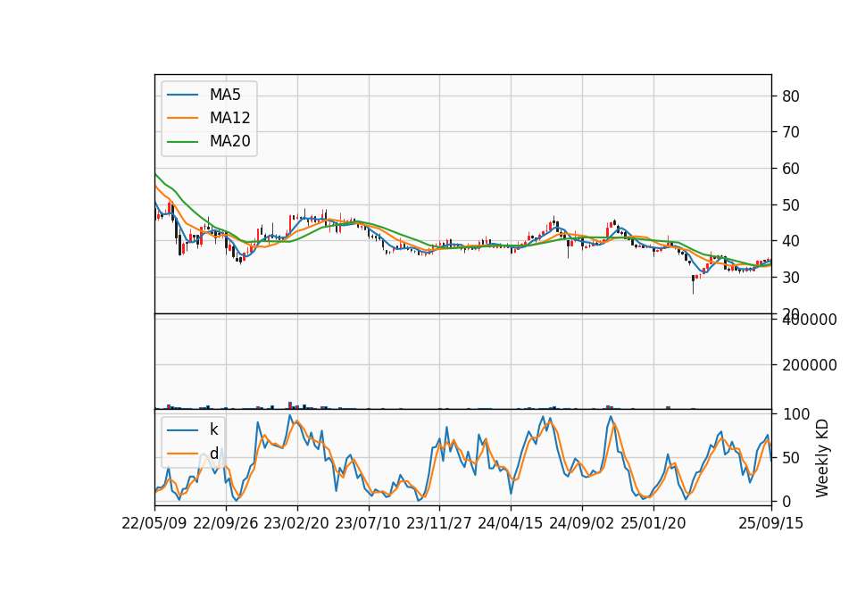This screenshot has width=857, height=616.
Task: Click the 25/01/20 date label
Action: coord(653,523)
